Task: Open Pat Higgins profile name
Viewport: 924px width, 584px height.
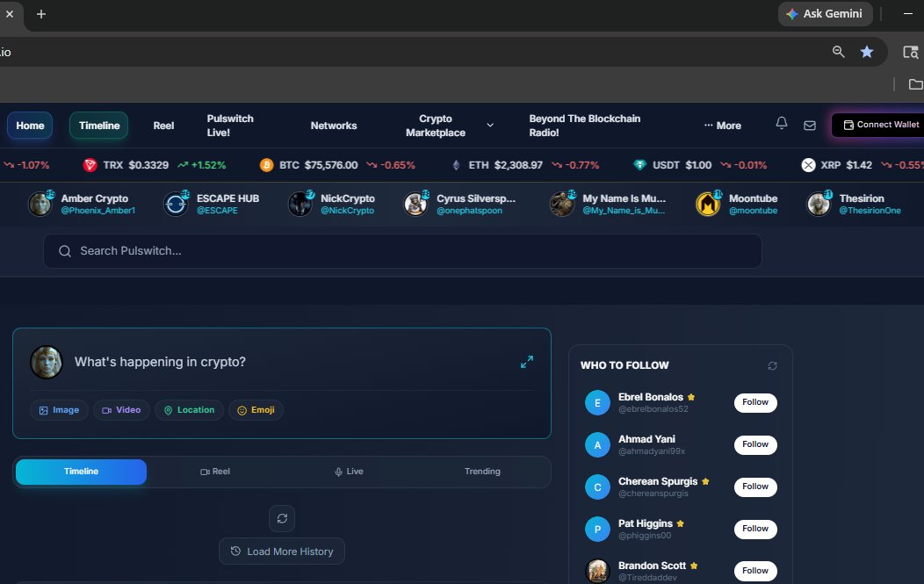Action: (x=646, y=523)
